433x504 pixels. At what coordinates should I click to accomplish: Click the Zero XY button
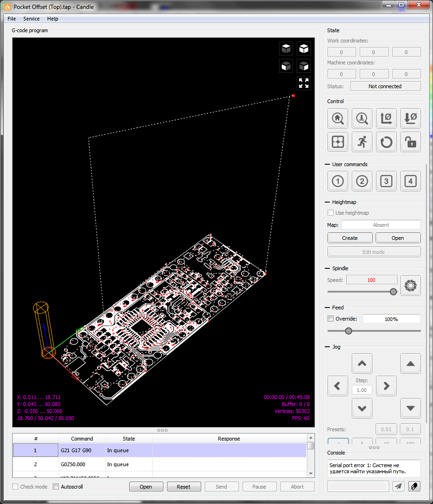point(386,119)
